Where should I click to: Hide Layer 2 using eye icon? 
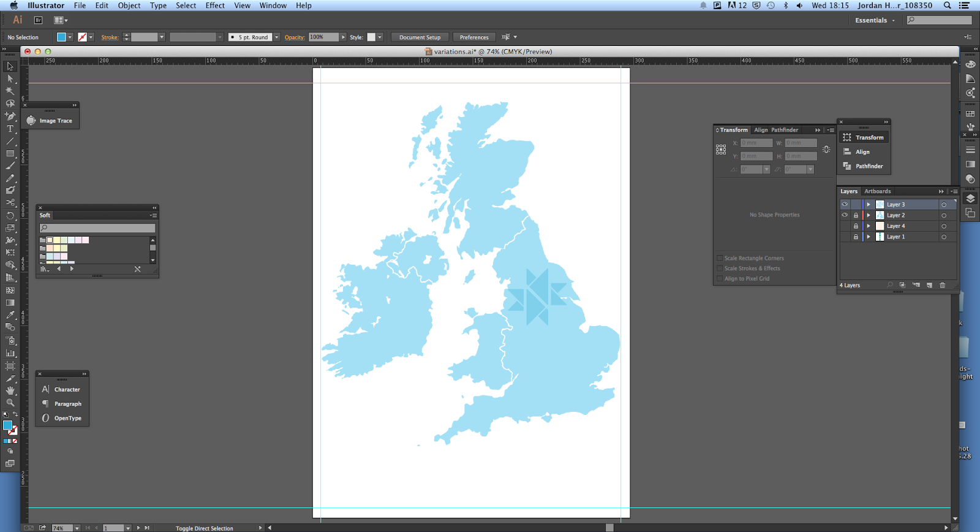point(845,215)
